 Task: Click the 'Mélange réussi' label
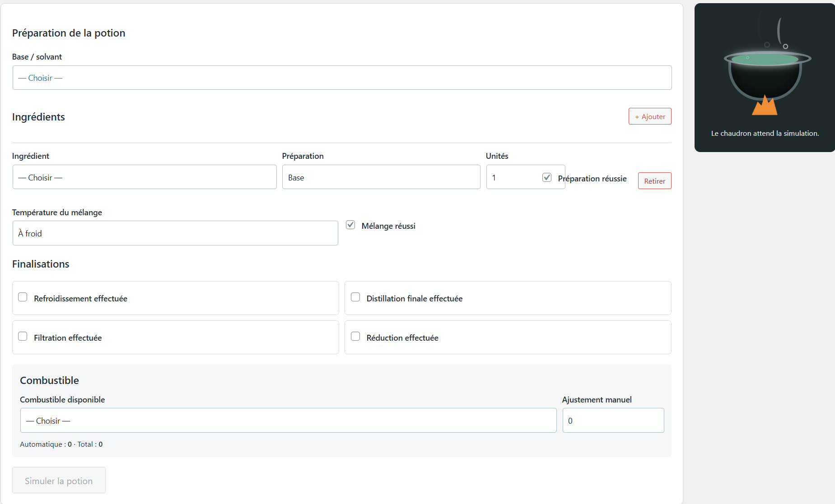[x=388, y=226]
